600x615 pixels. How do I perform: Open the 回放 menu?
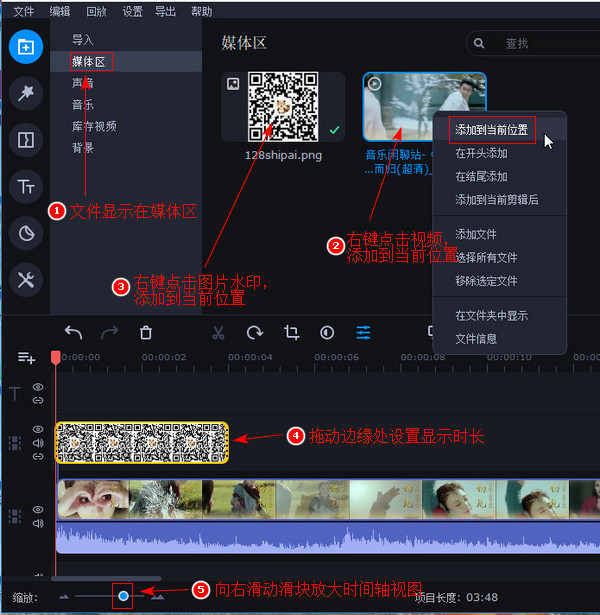tap(96, 11)
